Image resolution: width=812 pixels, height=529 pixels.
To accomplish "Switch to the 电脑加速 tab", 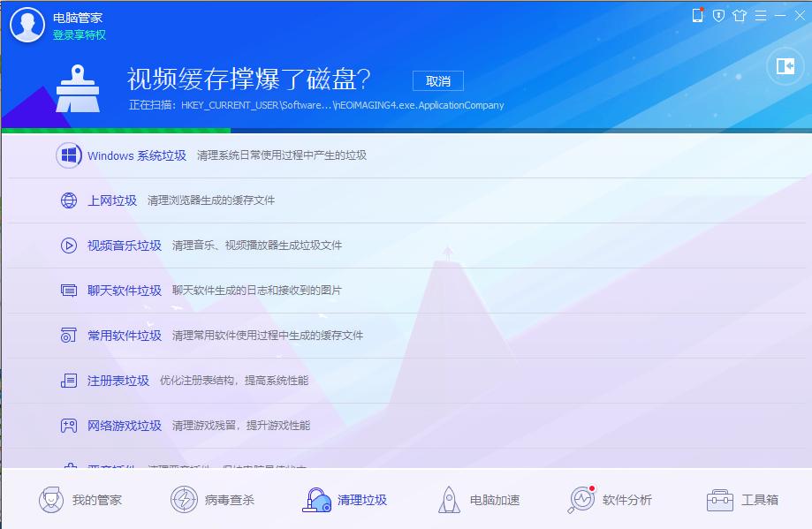I will [477, 500].
